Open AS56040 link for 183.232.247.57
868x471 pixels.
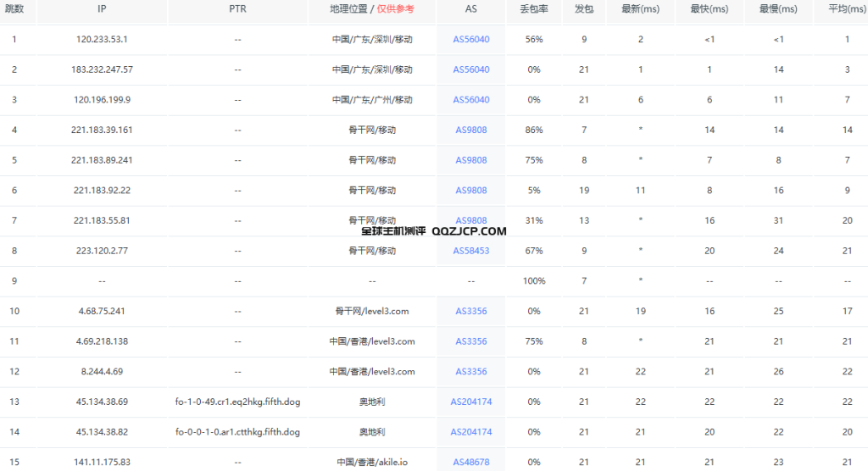pos(471,69)
